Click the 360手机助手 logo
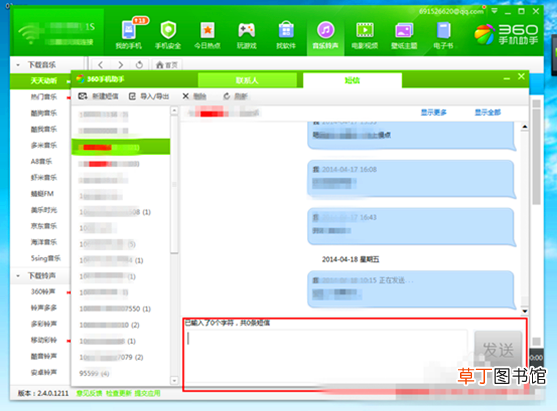This screenshot has width=557, height=411. pos(507,34)
